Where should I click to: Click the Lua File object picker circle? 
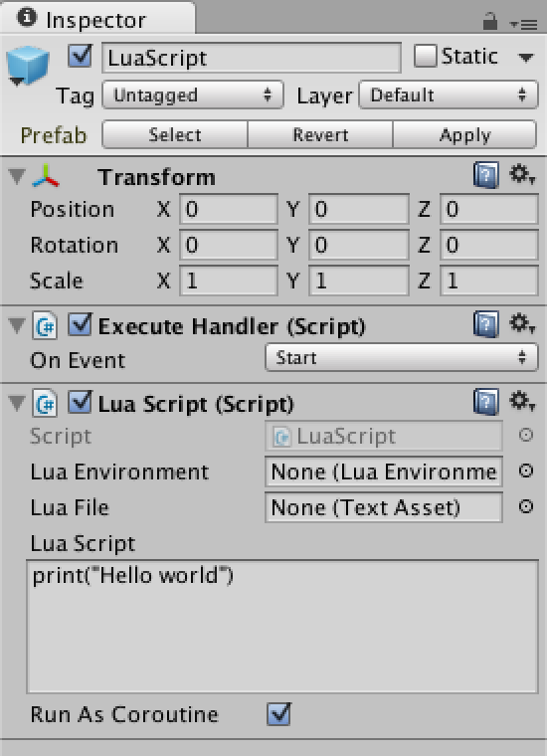click(526, 506)
